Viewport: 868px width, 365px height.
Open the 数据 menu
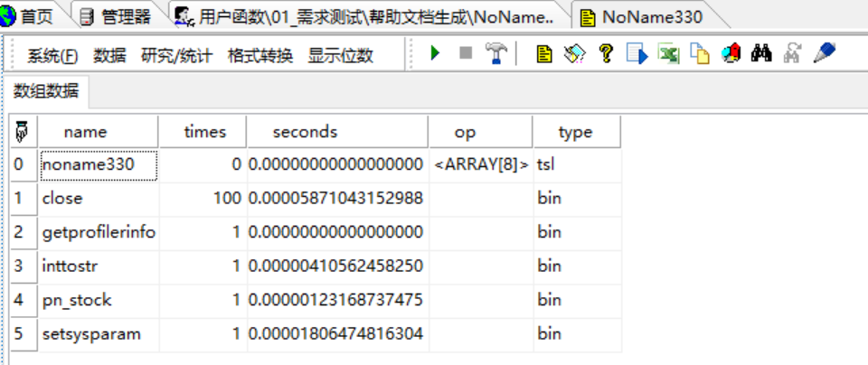[109, 56]
